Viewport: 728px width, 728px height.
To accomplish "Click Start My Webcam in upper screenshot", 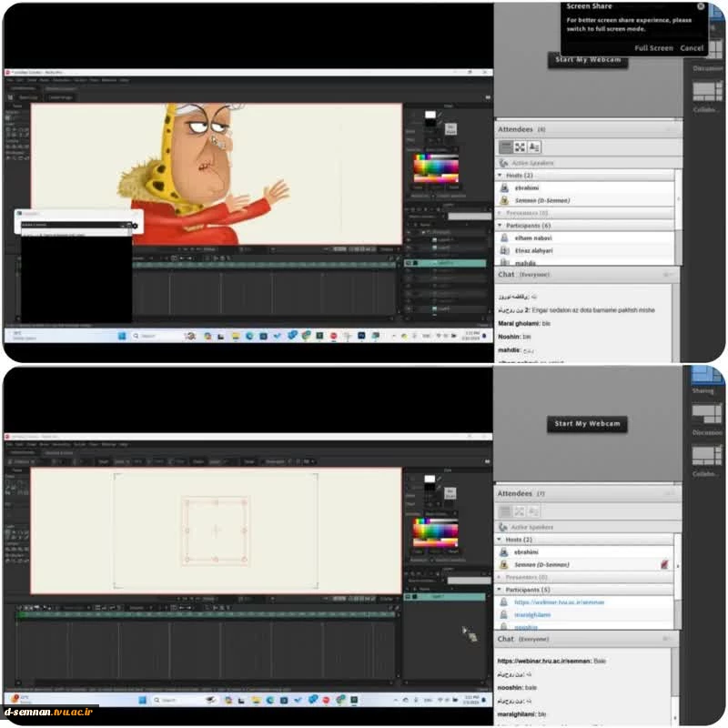I will [x=588, y=59].
